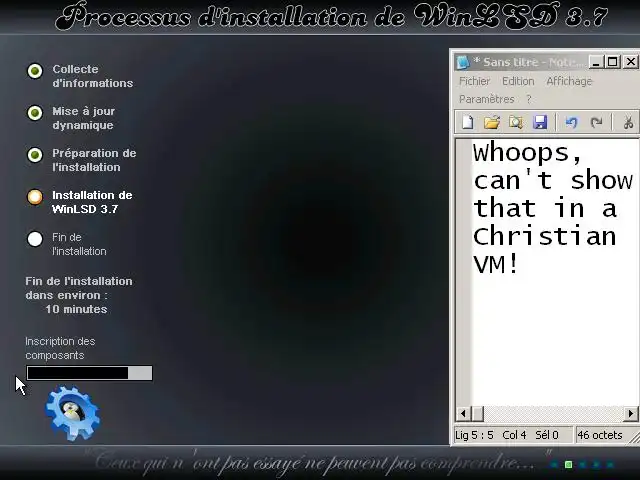640x480 pixels.
Task: Open a file with the folder icon
Action: click(492, 122)
